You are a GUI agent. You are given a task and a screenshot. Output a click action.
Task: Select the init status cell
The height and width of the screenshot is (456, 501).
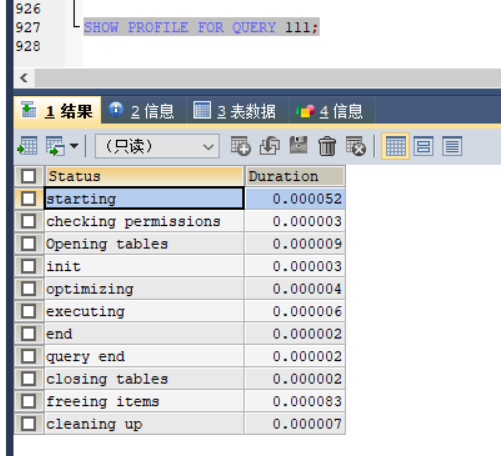pos(144,266)
